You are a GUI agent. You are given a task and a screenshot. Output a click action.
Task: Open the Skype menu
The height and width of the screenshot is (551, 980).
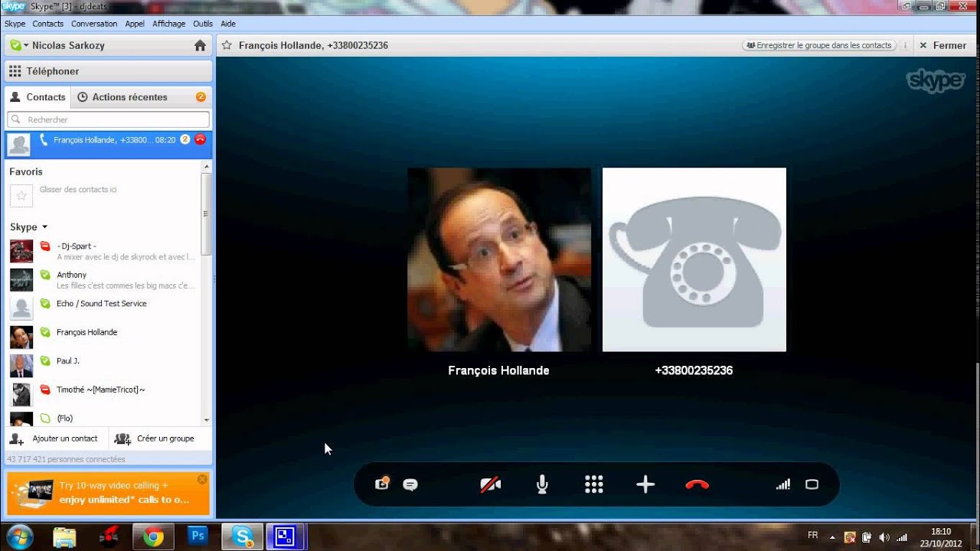15,24
